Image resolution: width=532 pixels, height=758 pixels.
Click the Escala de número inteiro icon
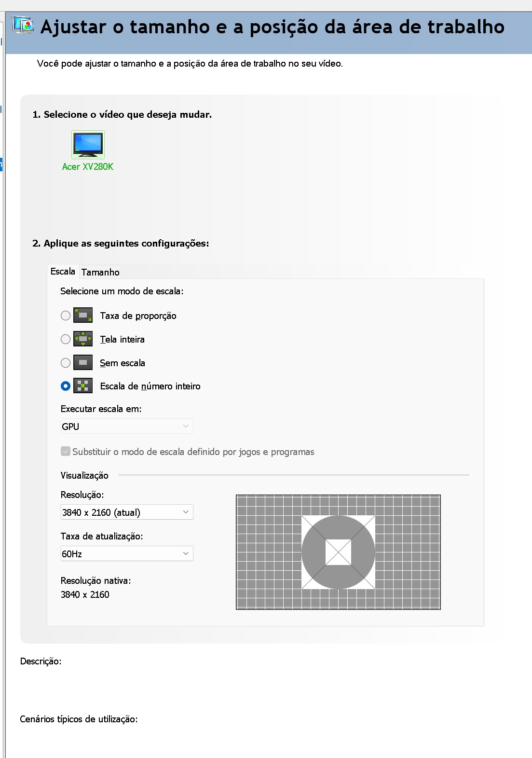point(83,386)
